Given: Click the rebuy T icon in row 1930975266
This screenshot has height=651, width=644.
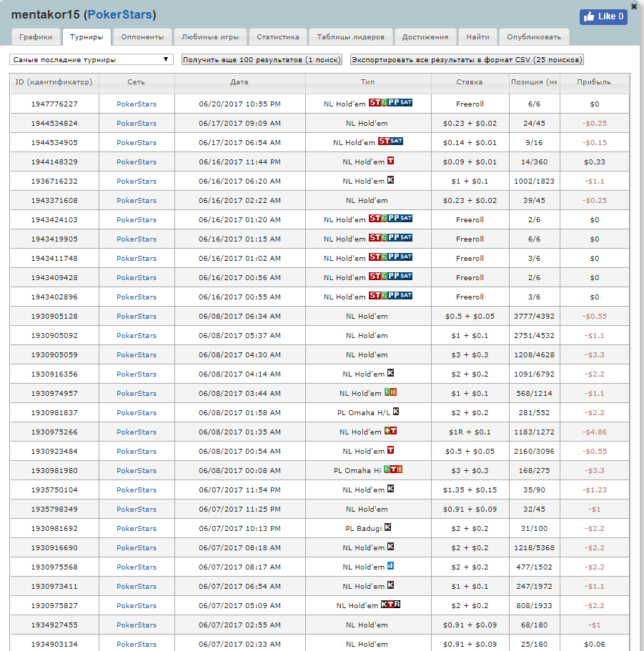Looking at the screenshot, I should pos(390,430).
